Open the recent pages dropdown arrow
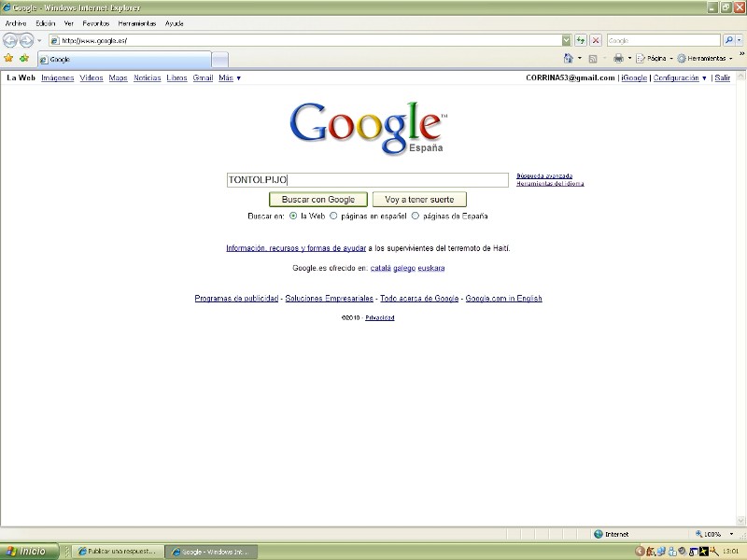This screenshot has width=747, height=560. pyautogui.click(x=39, y=40)
